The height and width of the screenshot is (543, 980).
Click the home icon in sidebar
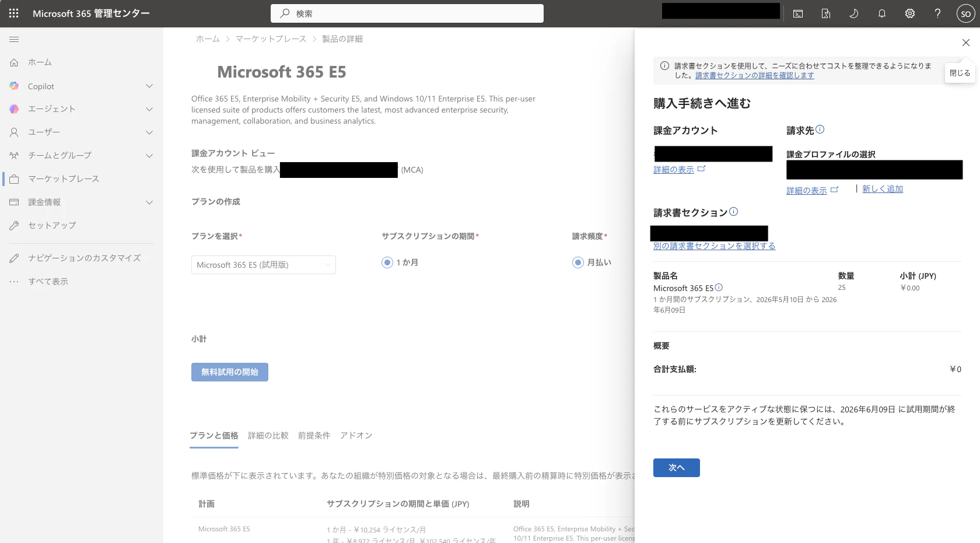coord(14,62)
